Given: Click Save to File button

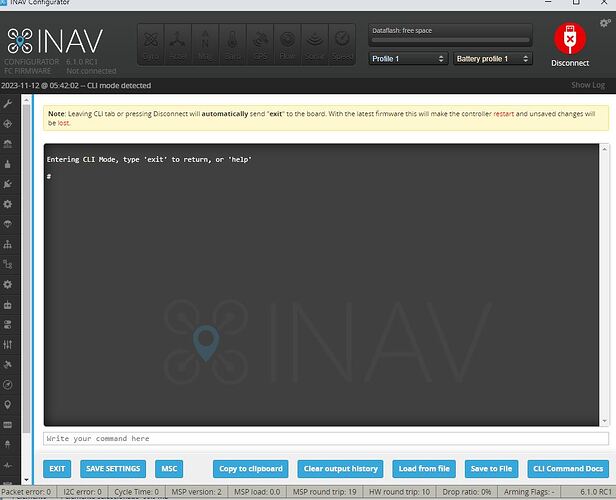Looking at the screenshot, I should coord(491,469).
